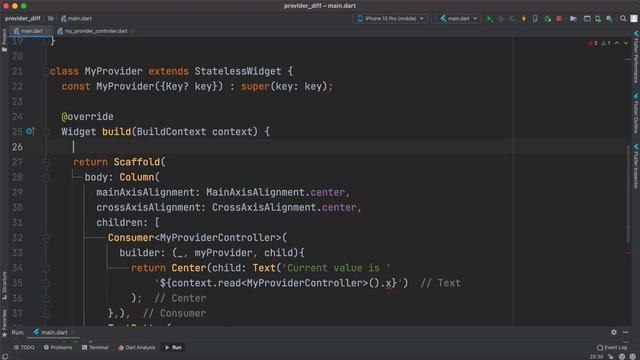This screenshot has width=640, height=360.
Task: Open device selector iPhone 13 Pro dropdown
Action: (391, 19)
